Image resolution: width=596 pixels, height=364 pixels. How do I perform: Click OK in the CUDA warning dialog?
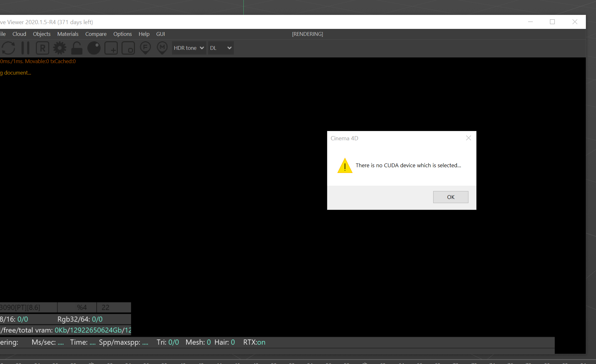tap(451, 197)
